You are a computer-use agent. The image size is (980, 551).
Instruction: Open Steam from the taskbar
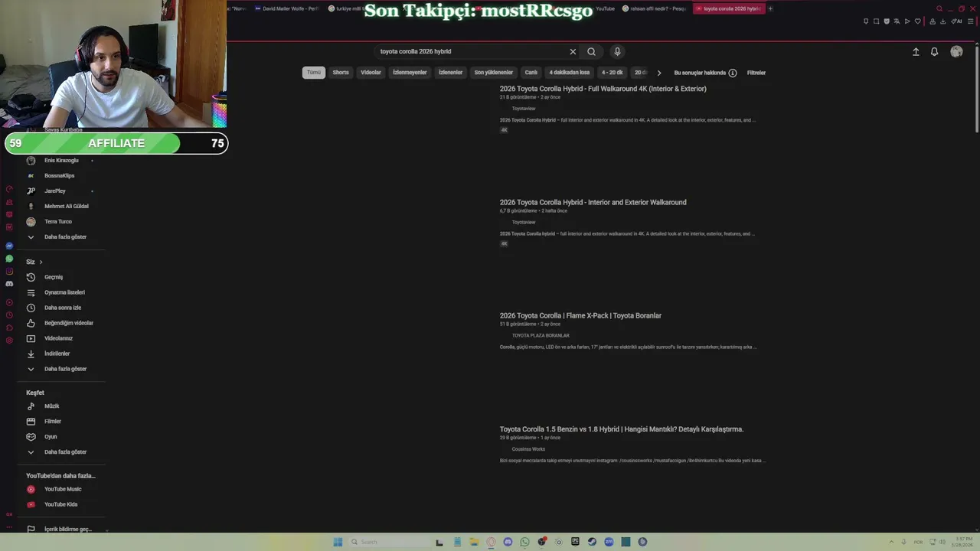(592, 542)
